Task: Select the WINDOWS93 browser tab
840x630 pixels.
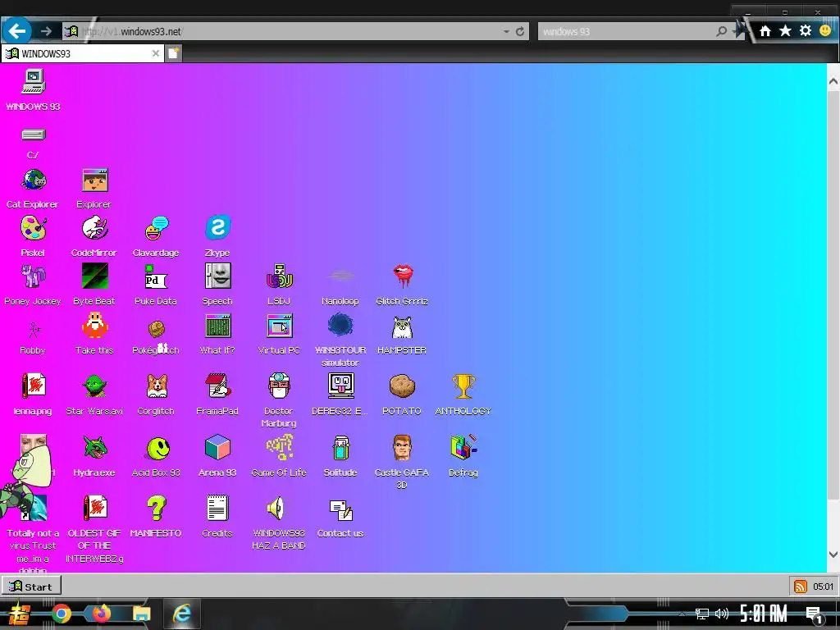Action: coord(83,53)
